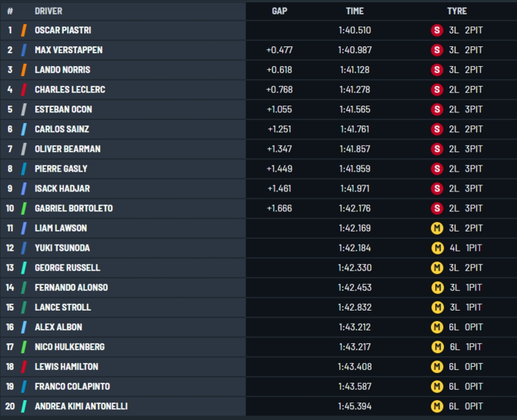Click Pierre Gasly's gap value +1.449
517x420 pixels.
point(279,169)
